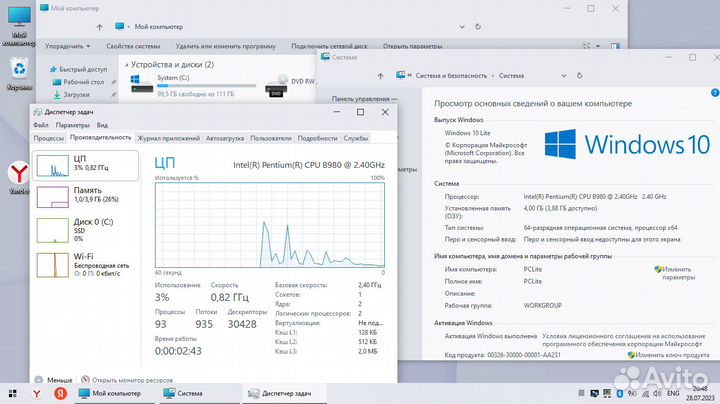Image resolution: width=720 pixels, height=404 pixels.
Task: Switch to the Пользователи tab
Action: point(271,138)
